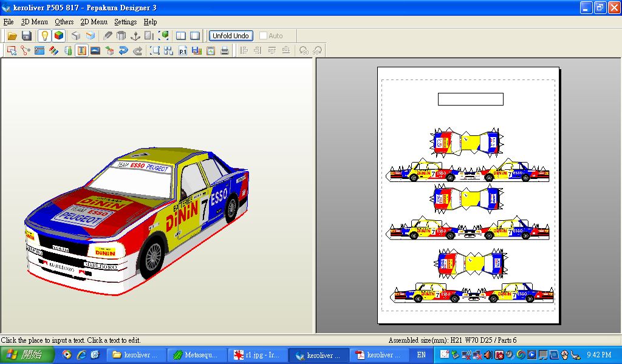The image size is (622, 364).
Task: Click the printer icon in toolbar
Action: tap(225, 51)
